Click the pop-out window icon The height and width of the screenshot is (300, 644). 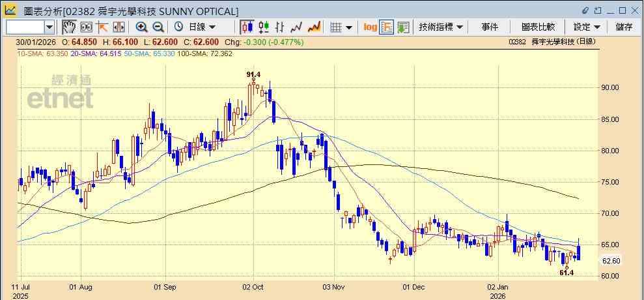(598, 10)
